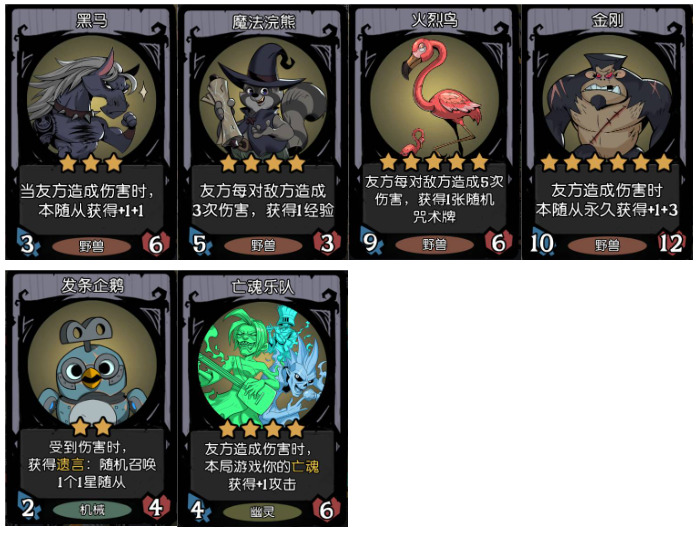Click the 发条企鹅 clockwork penguin artwork
The width and height of the screenshot is (700, 533).
92,362
